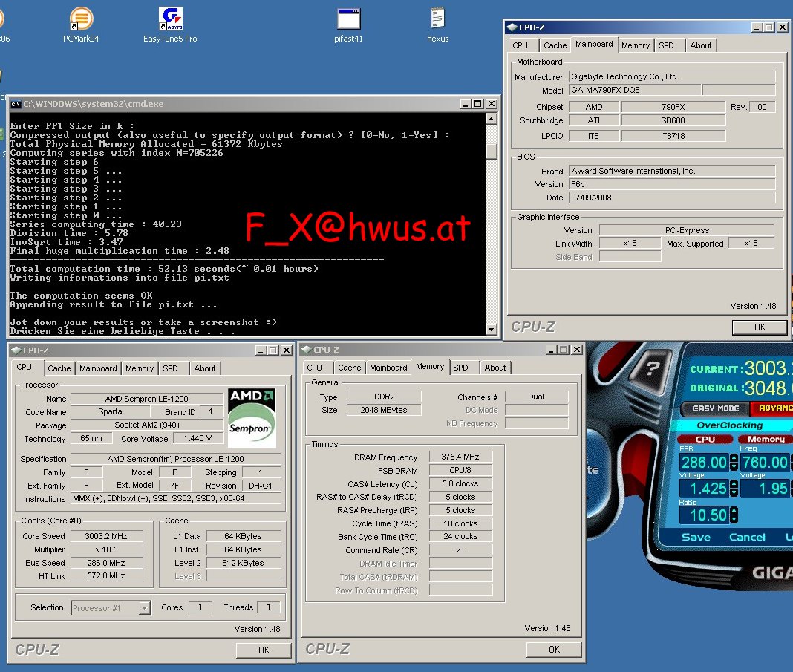Click the AMD Sempron logo in CPU-Z
Screen dimensions: 793x672
[x=252, y=417]
